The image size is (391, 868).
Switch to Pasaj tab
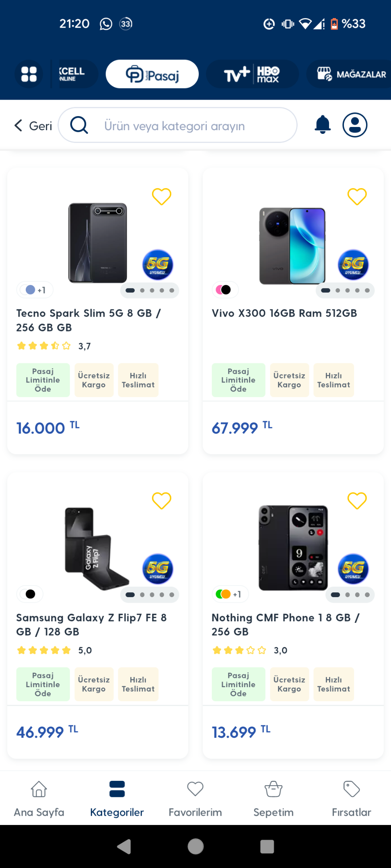(x=152, y=74)
